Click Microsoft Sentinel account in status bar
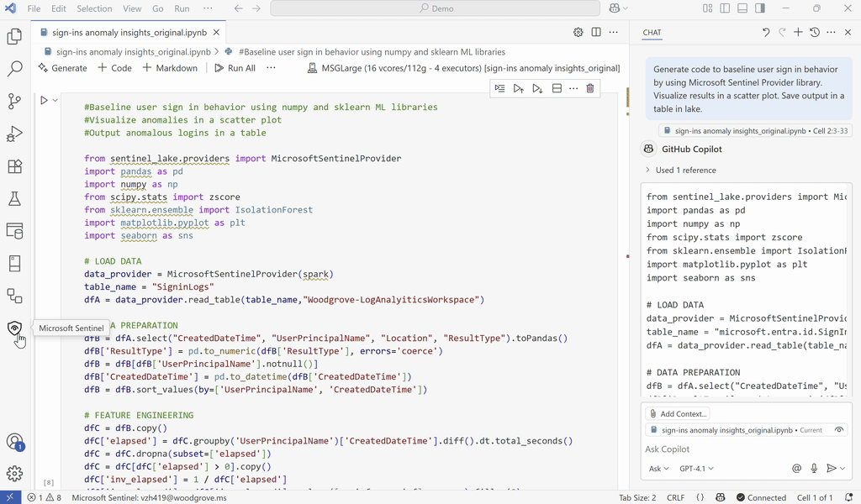Image resolution: width=861 pixels, height=504 pixels. point(149,497)
